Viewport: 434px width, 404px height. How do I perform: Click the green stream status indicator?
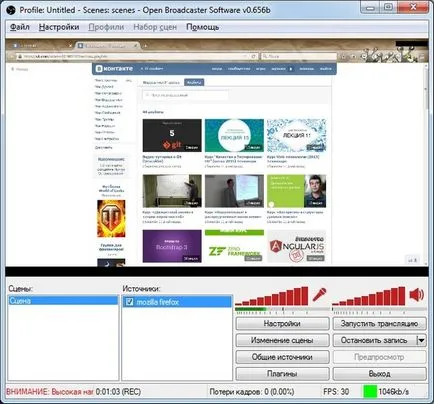(369, 391)
